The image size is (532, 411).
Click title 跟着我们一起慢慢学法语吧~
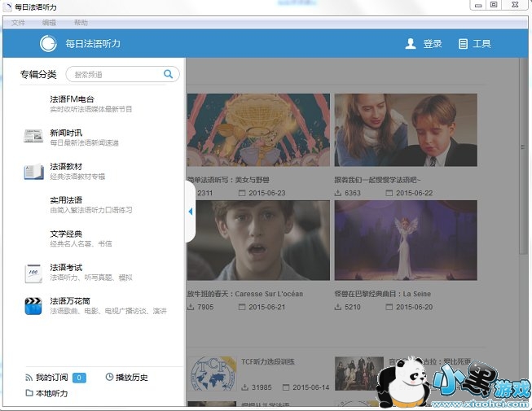pyautogui.click(x=377, y=180)
